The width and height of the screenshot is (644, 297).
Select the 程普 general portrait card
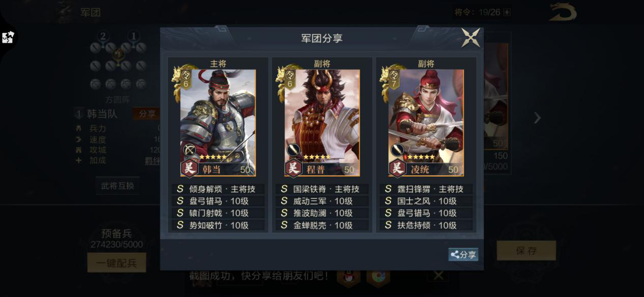(322, 123)
